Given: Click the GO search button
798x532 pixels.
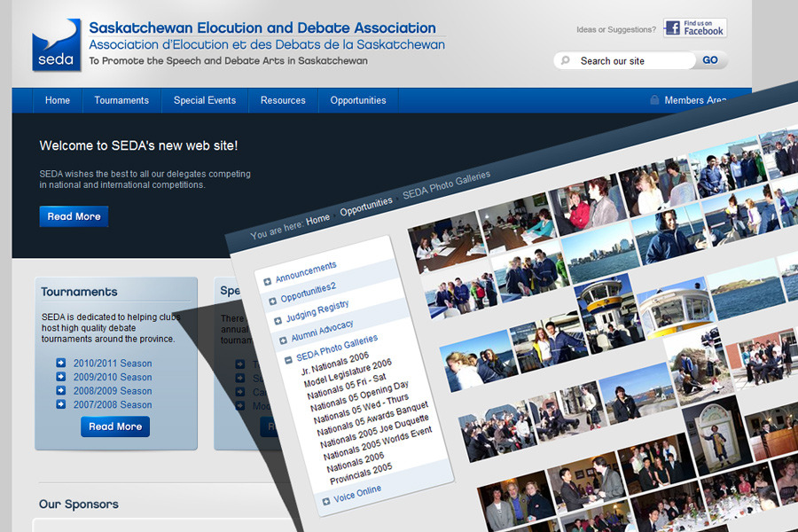Looking at the screenshot, I should pos(710,60).
